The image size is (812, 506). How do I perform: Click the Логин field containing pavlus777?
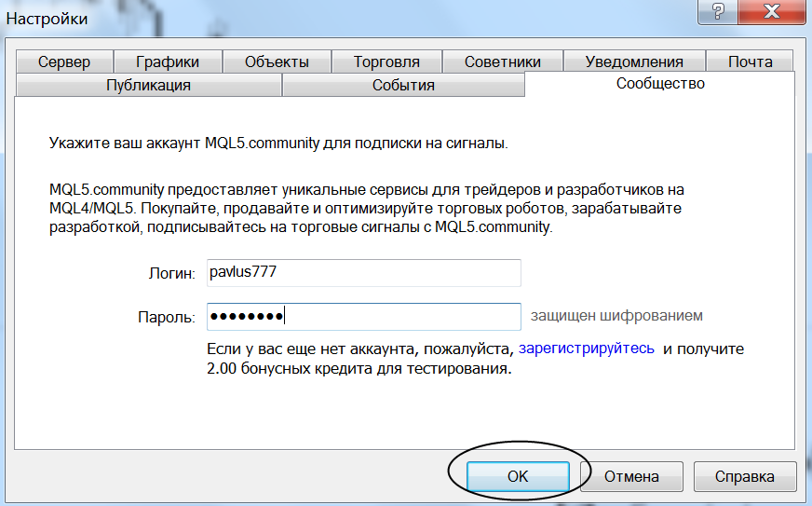coord(362,273)
